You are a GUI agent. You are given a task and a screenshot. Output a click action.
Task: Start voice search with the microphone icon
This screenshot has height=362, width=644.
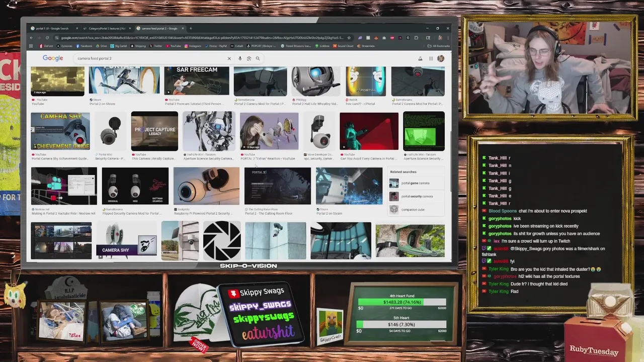tap(240, 58)
